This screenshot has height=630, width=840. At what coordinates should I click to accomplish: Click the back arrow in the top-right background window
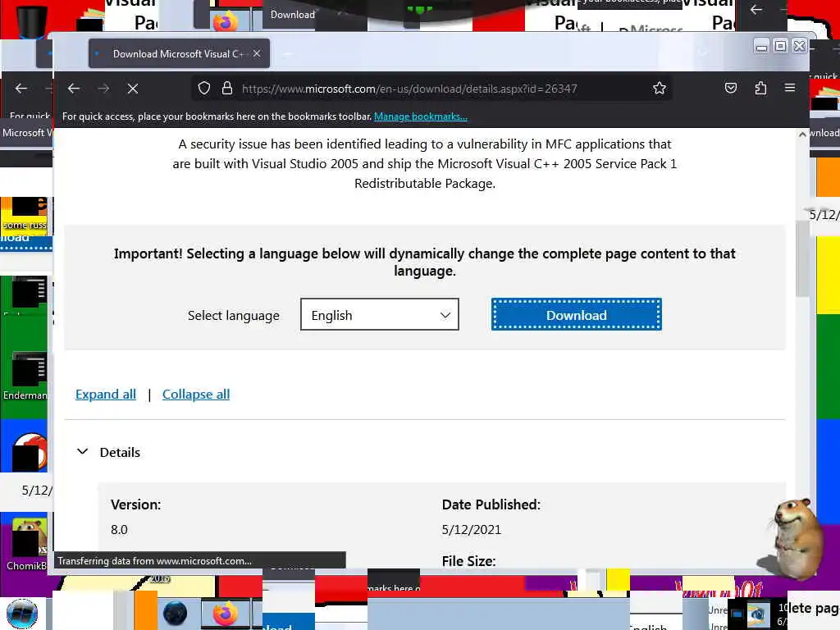[x=756, y=10]
